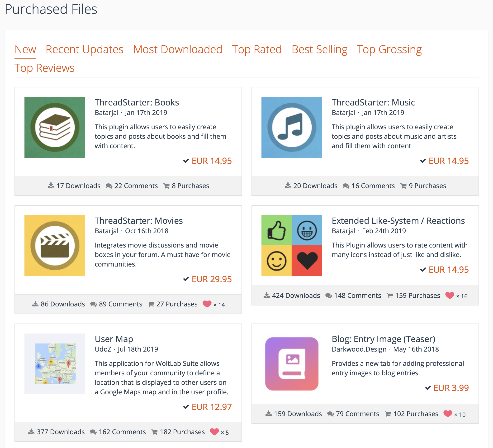Click the heart icon on Extended Like-System
Screen dimensions: 493x448
450,295
